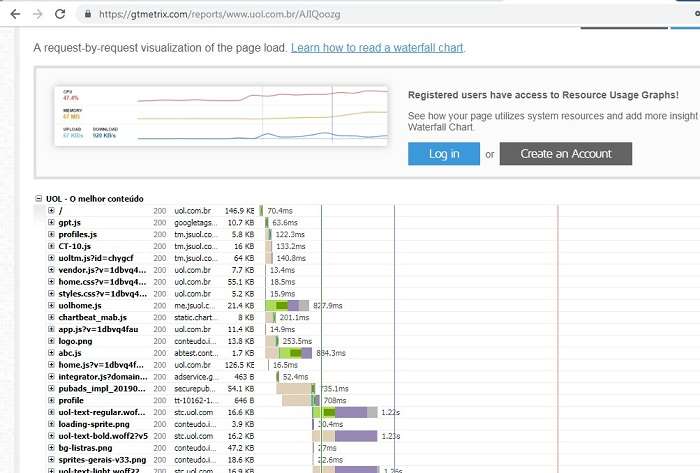The height and width of the screenshot is (473, 700).
Task: Expand the profiles.js request row
Action: 51,234
